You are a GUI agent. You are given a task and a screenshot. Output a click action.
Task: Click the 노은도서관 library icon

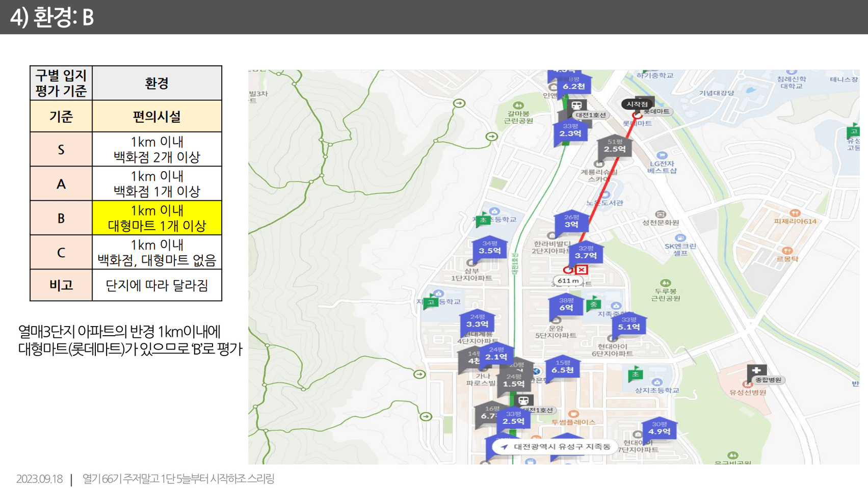point(606,194)
